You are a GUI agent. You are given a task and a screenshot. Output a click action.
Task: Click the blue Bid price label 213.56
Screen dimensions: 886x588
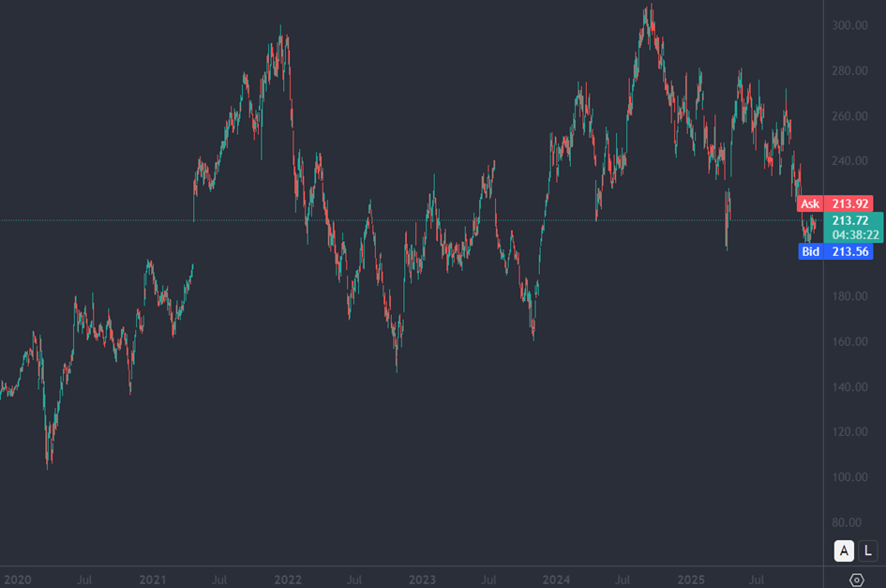tap(835, 251)
